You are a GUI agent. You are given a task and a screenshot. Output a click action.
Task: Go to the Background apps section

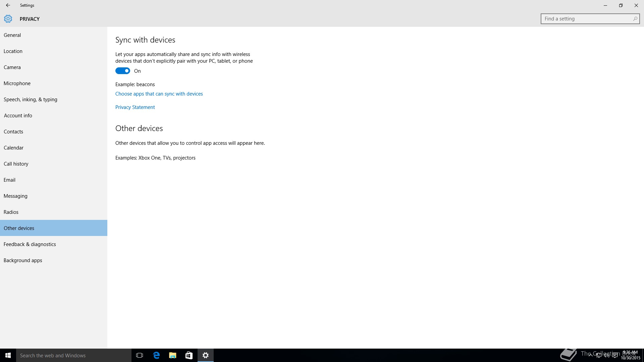pos(23,260)
